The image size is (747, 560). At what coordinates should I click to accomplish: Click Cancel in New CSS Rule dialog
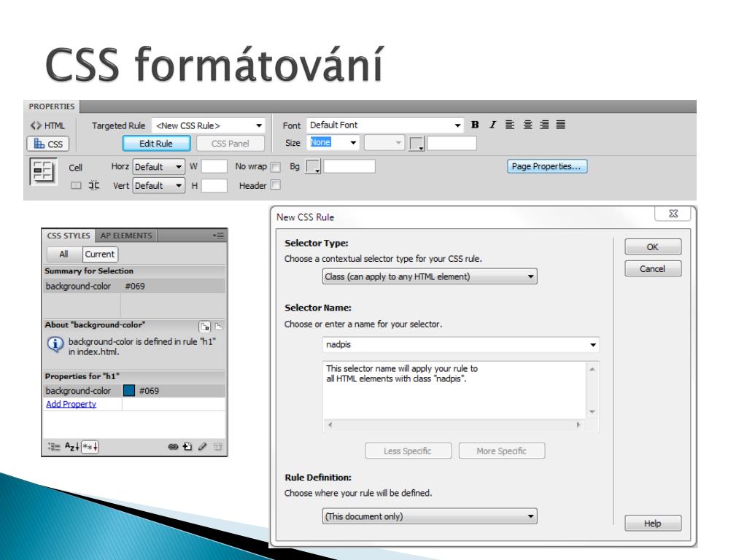tap(653, 269)
